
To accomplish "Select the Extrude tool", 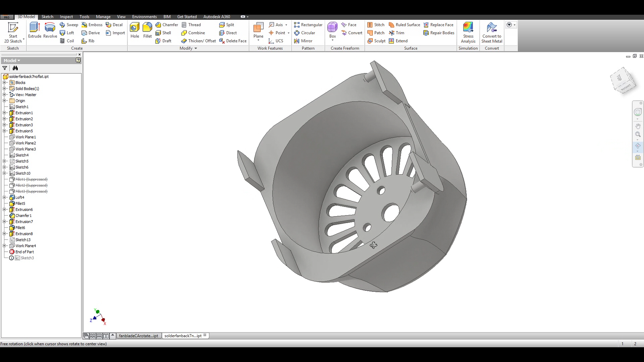I will coord(35,30).
